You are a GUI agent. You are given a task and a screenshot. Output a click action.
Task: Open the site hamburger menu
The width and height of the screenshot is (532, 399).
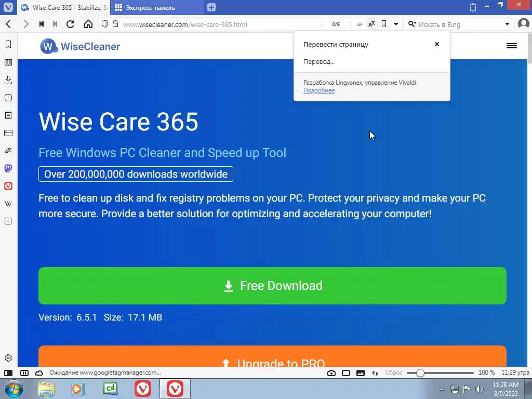click(511, 46)
